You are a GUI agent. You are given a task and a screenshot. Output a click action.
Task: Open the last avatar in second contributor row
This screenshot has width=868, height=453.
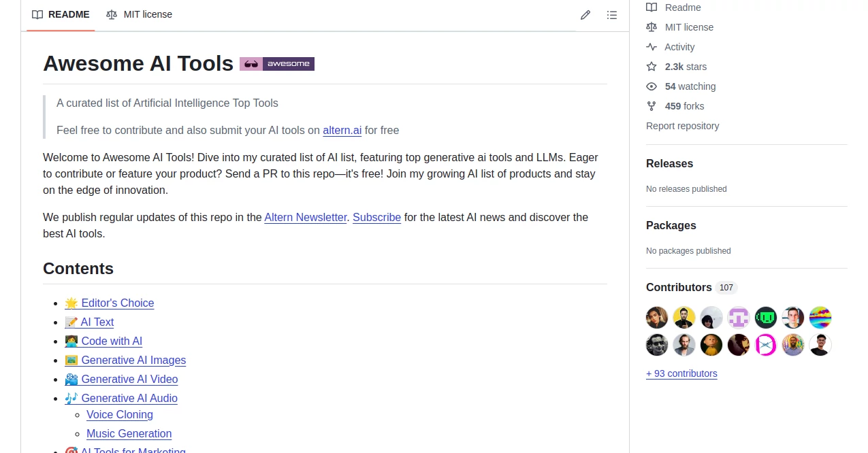tap(820, 345)
